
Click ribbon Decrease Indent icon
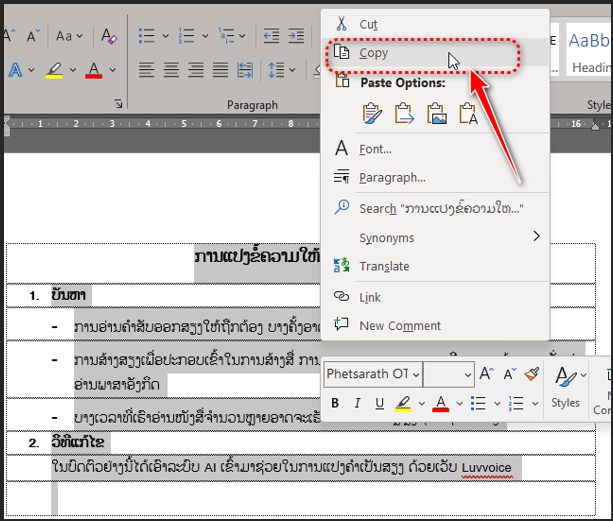click(x=271, y=36)
